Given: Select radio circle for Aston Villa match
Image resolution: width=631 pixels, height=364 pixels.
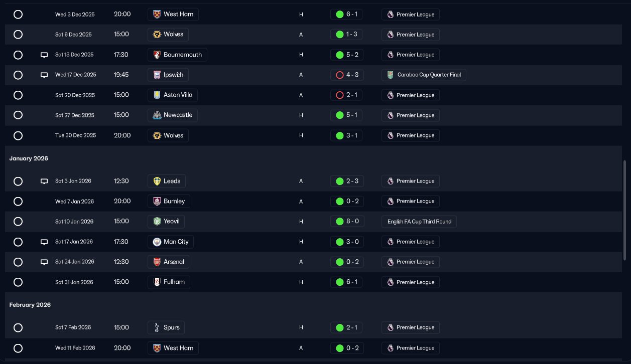Looking at the screenshot, I should (18, 95).
